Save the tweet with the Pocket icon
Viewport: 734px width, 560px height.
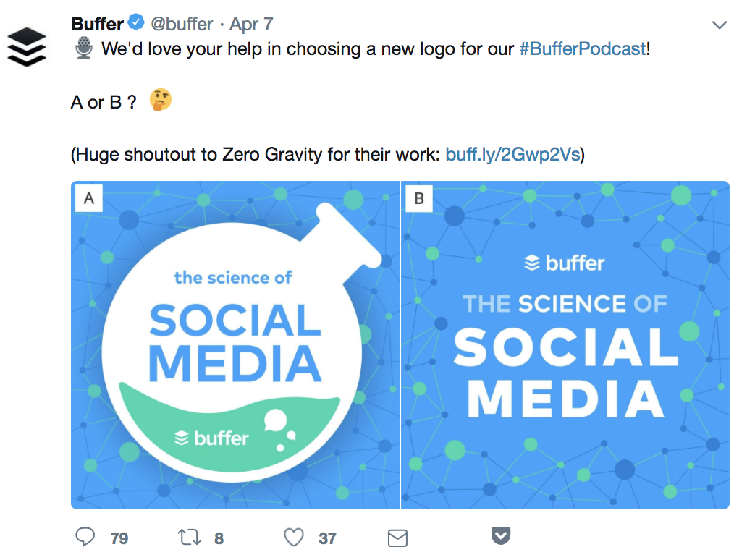click(x=502, y=536)
